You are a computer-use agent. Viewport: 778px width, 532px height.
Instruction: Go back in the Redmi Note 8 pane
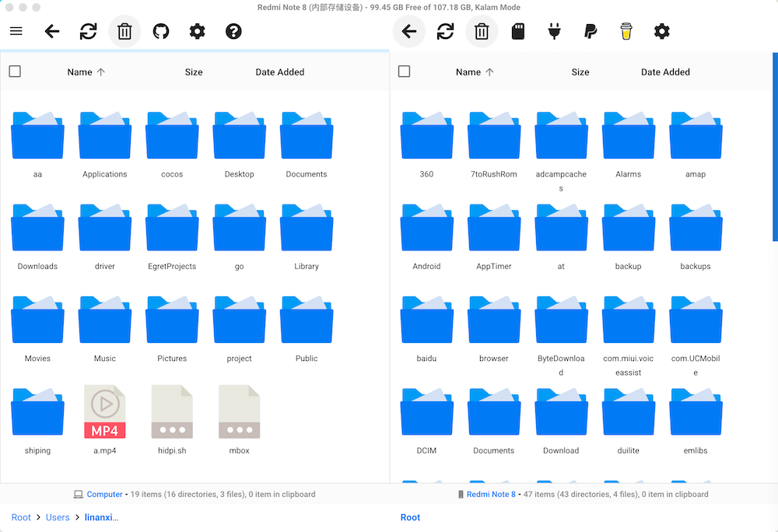409,31
